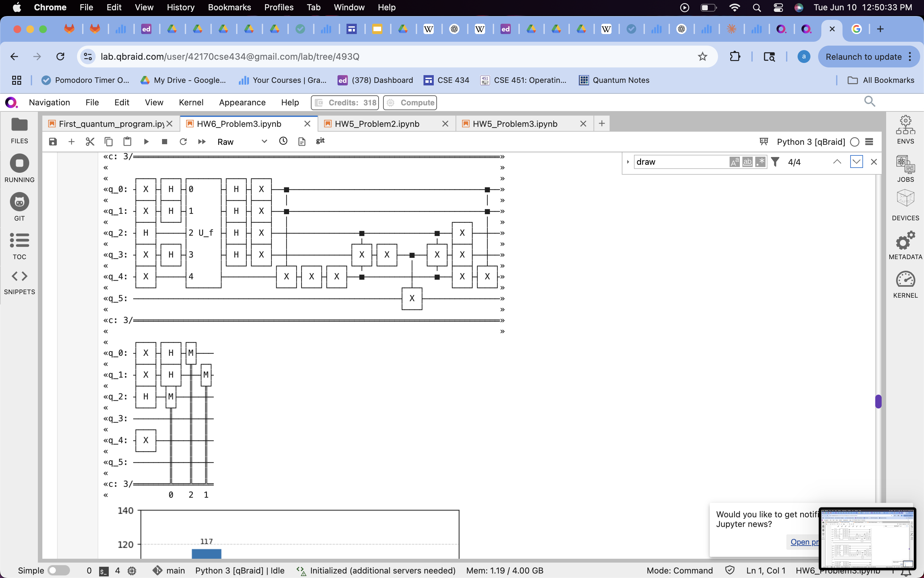Open the KERNEL usage panel

pos(905,285)
